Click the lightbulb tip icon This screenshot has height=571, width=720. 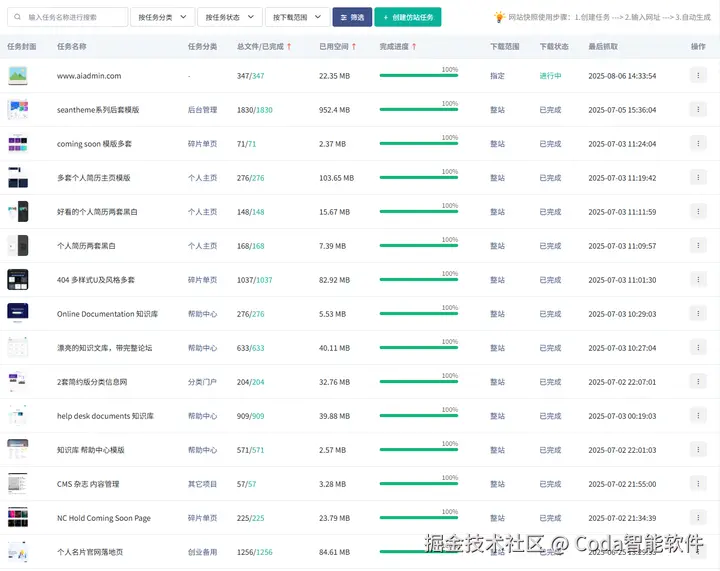coord(499,17)
